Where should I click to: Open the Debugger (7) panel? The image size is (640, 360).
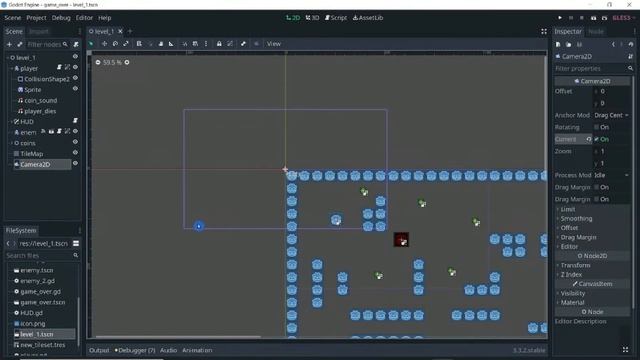(135, 350)
